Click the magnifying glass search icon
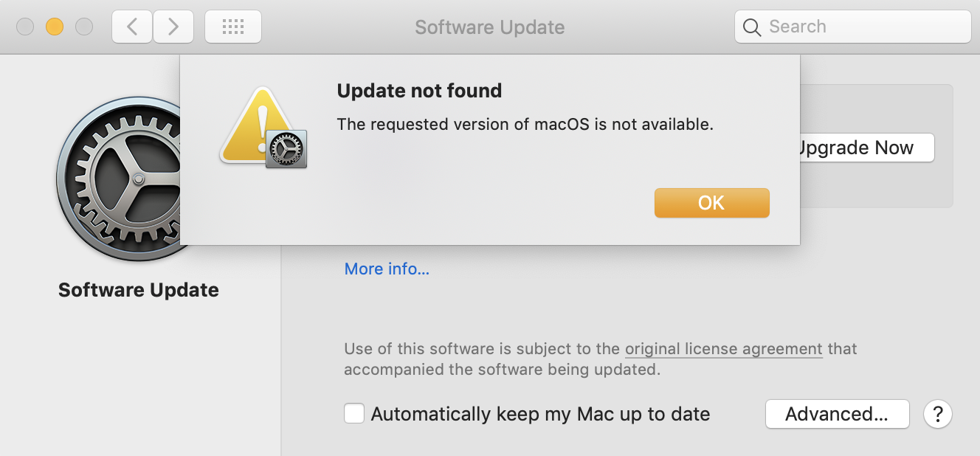 [752, 27]
